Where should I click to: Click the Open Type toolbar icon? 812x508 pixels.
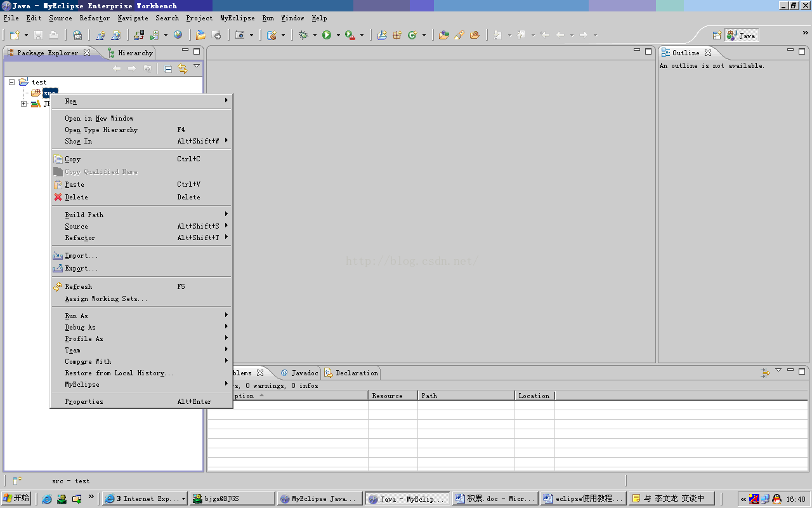(x=443, y=35)
